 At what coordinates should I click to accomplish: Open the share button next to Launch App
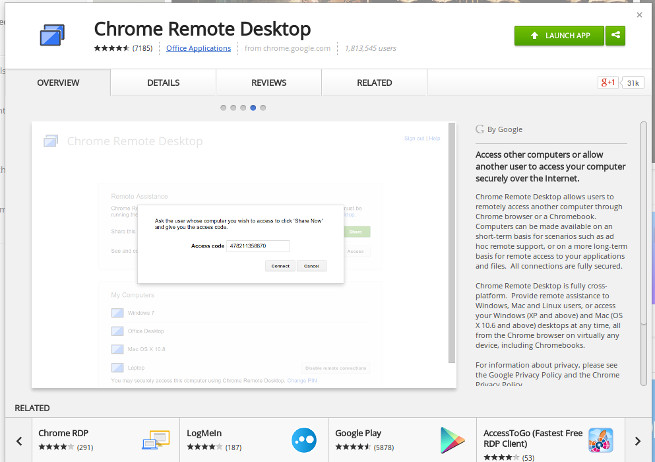click(x=615, y=36)
